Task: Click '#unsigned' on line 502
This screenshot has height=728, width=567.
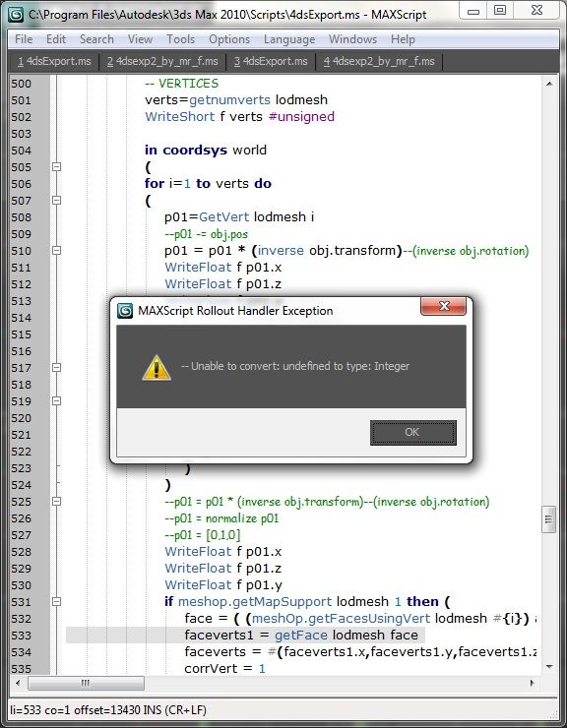Action: point(301,116)
